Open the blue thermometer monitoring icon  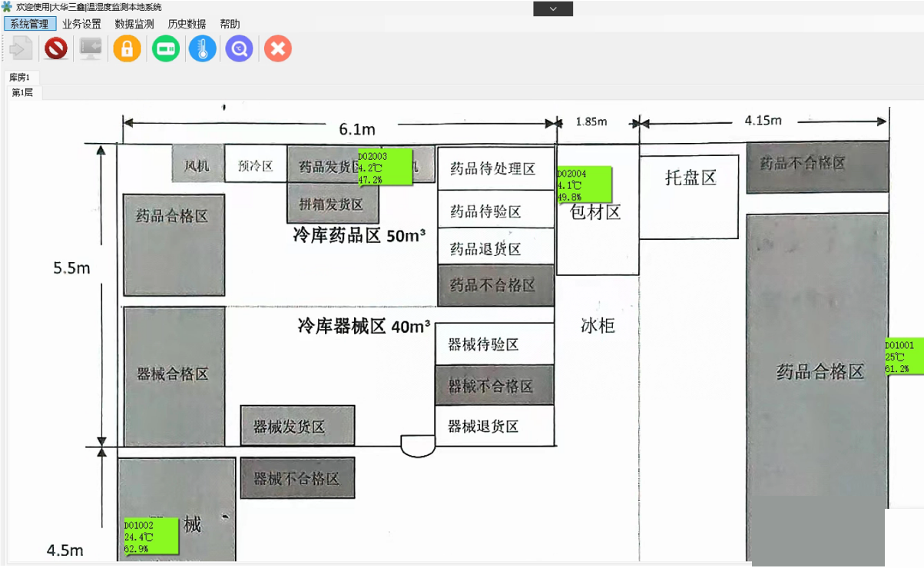click(x=203, y=49)
